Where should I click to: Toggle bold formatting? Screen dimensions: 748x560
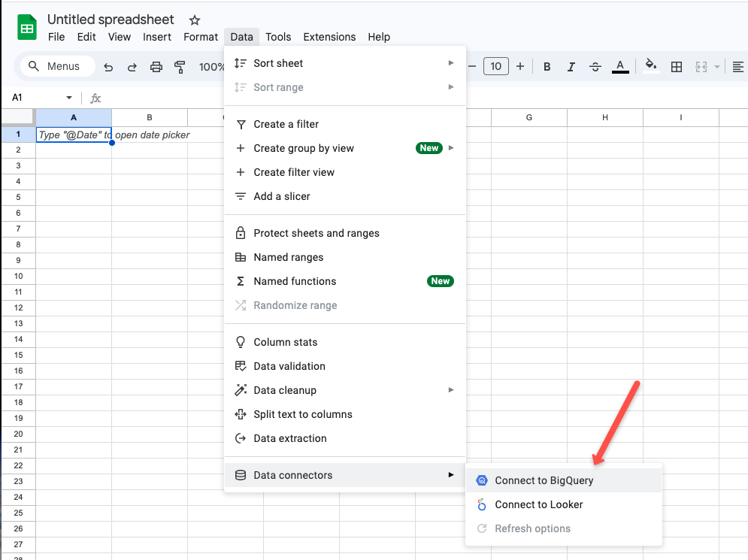pos(547,67)
